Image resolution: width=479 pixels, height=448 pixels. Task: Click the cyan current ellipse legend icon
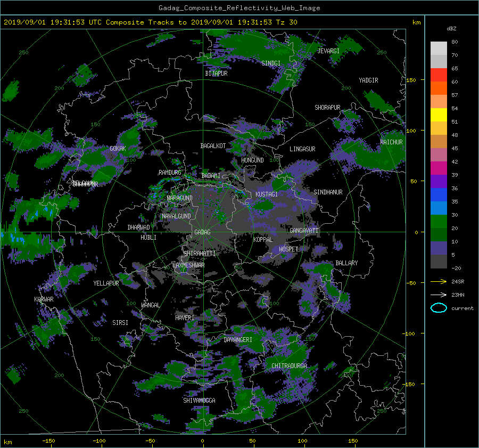[x=439, y=308]
